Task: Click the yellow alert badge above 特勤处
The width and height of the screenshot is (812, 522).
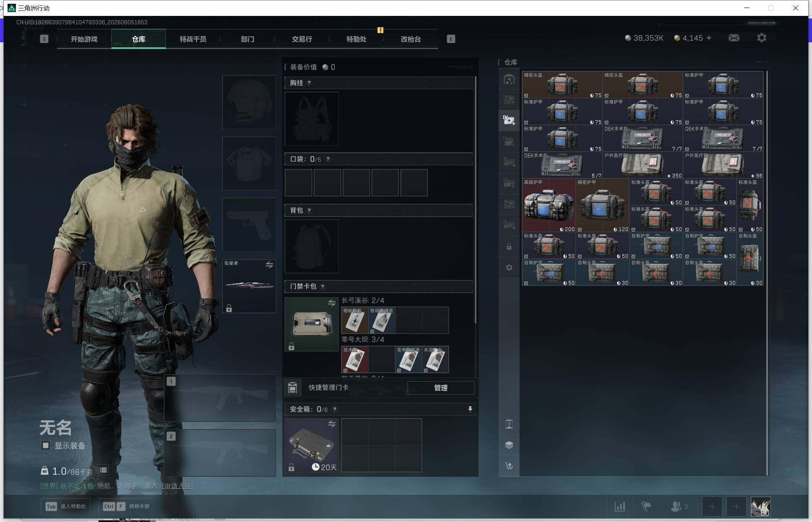Action: [x=380, y=30]
